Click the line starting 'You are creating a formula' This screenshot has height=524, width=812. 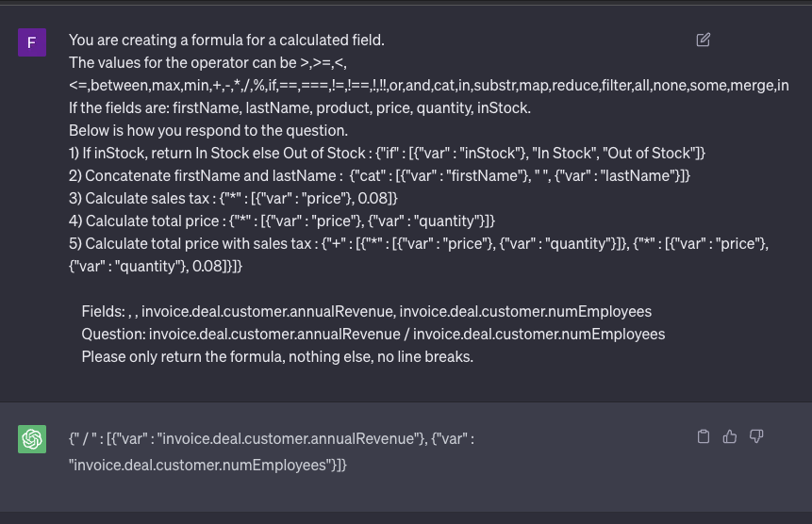(x=226, y=41)
